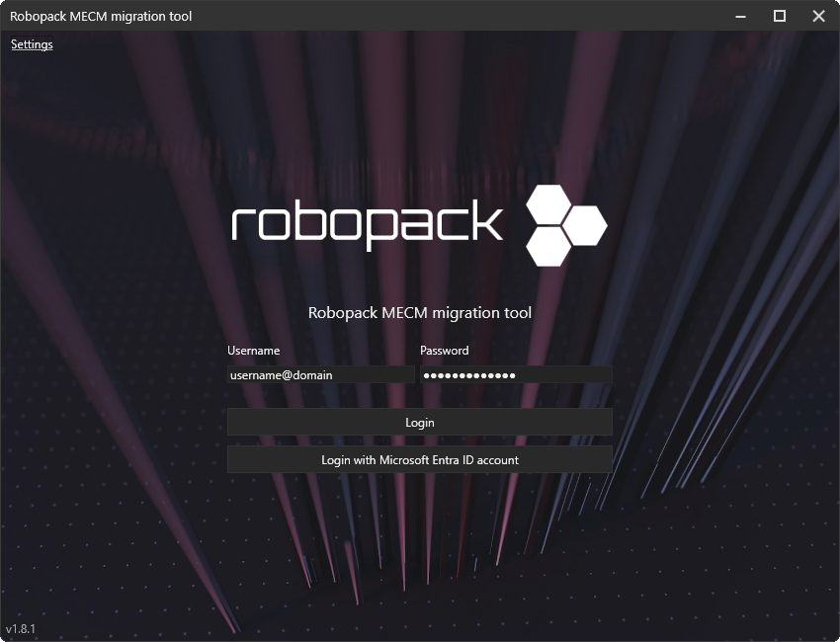This screenshot has width=840, height=642.
Task: Click the Password label above its field
Action: tap(444, 350)
